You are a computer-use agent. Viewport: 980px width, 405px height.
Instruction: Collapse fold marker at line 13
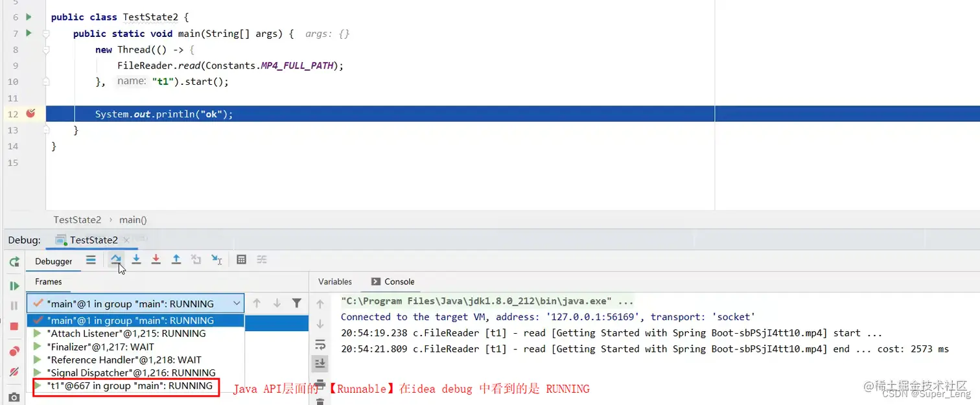click(46, 130)
